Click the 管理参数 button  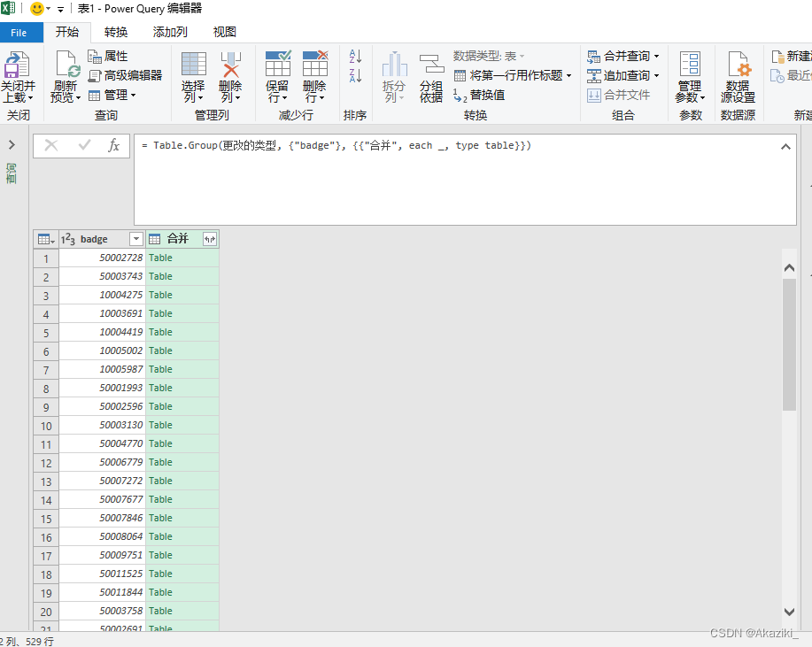[689, 75]
